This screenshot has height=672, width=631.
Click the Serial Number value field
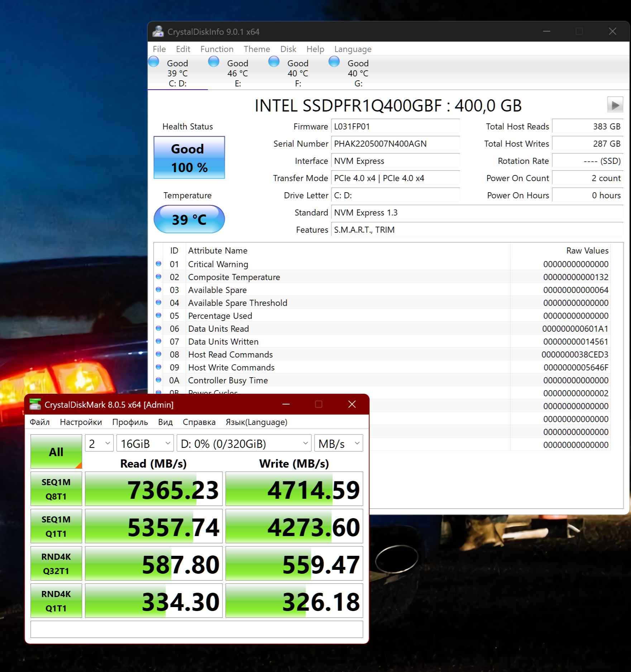coord(396,144)
